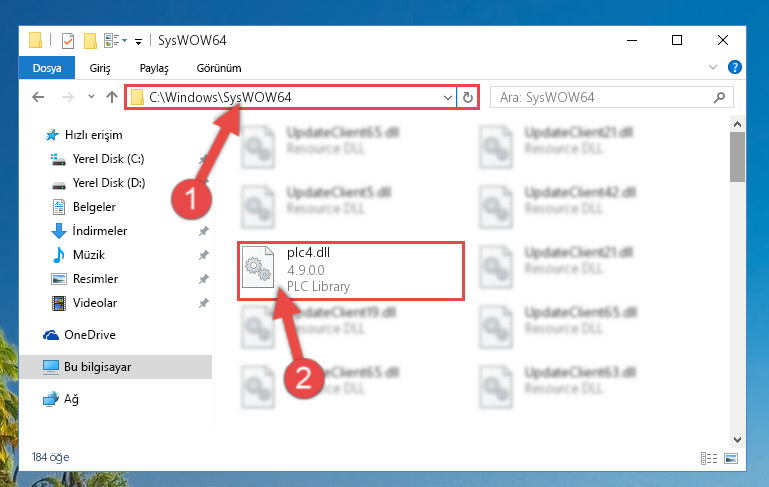769x487 pixels.
Task: Select the plc4.dll file
Action: (x=351, y=270)
